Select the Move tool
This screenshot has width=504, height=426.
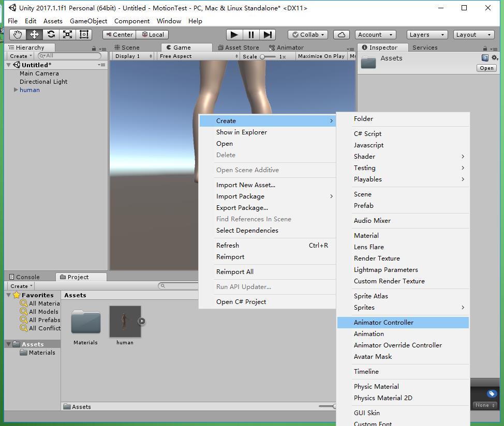(34, 34)
